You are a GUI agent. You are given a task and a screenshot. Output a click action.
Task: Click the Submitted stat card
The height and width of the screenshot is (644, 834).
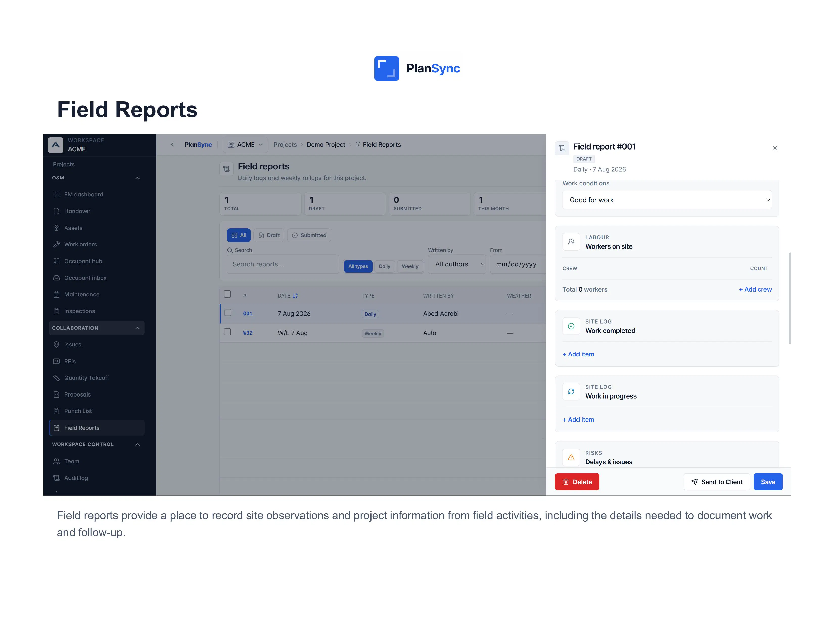[x=430, y=204]
